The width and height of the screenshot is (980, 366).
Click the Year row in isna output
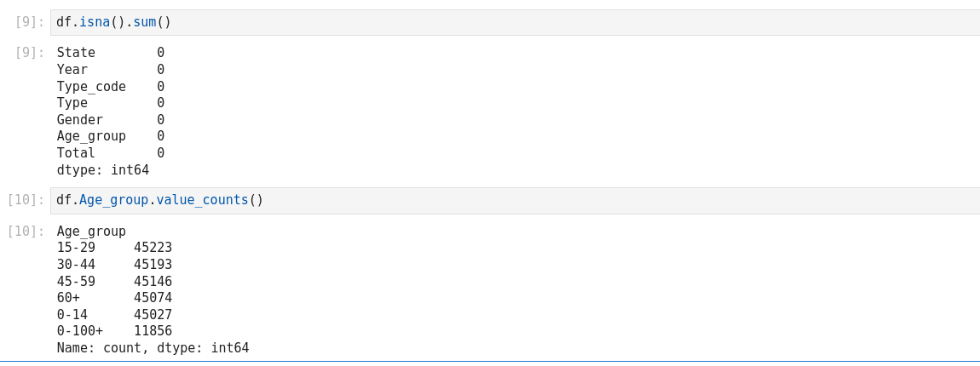[110, 70]
